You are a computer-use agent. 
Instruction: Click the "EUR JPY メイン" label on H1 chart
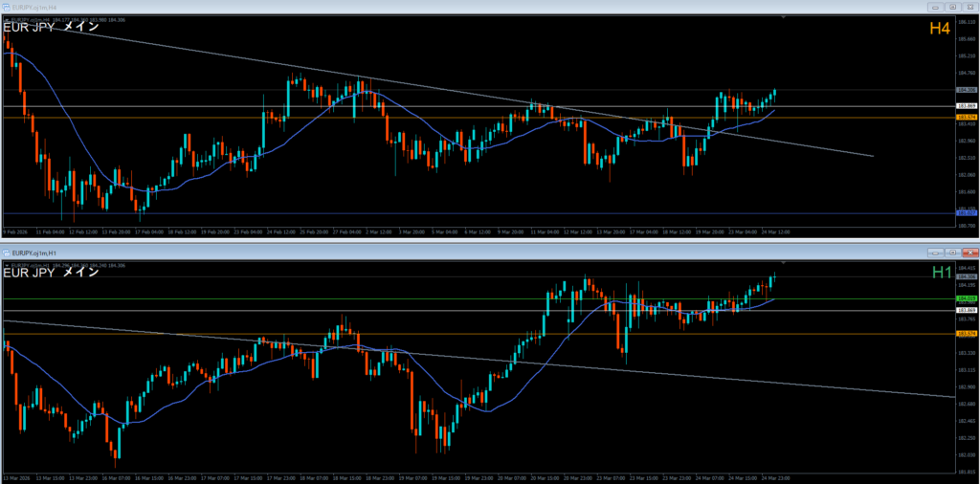[52, 274]
